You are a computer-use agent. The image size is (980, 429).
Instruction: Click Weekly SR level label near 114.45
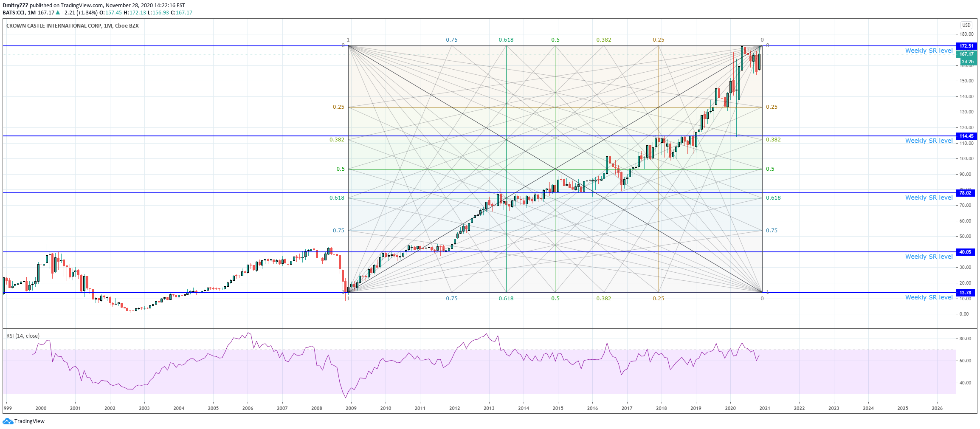pos(929,141)
